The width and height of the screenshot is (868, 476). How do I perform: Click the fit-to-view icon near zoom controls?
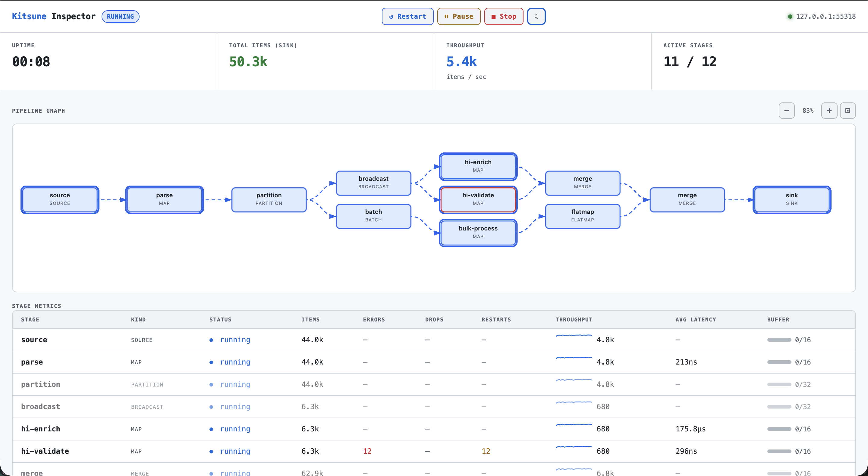tap(848, 111)
